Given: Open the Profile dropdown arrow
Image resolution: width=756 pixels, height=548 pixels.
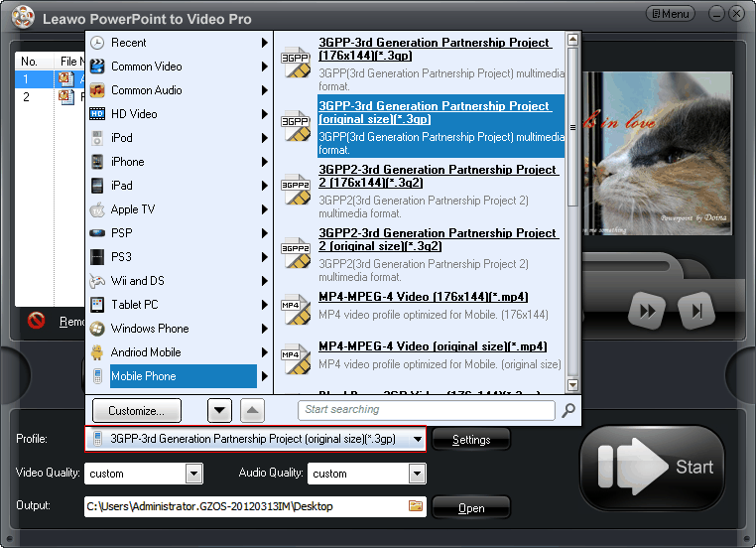Looking at the screenshot, I should pos(418,440).
